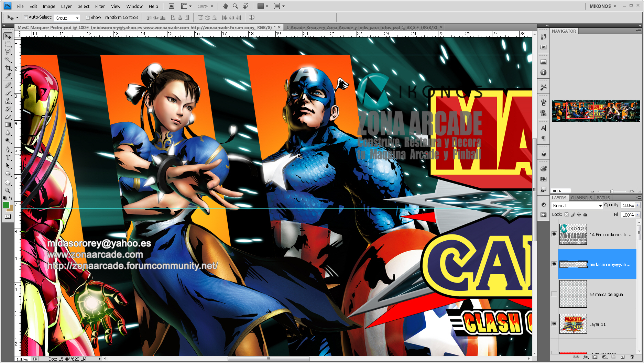Toggle Lock image pixels
Image resolution: width=644 pixels, height=363 pixels.
tap(573, 214)
